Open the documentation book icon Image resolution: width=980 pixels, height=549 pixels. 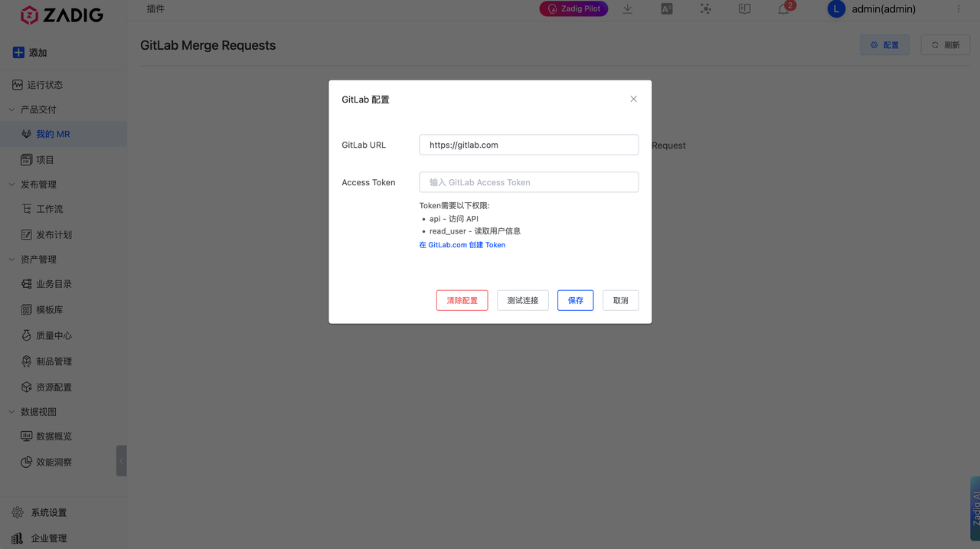click(744, 9)
